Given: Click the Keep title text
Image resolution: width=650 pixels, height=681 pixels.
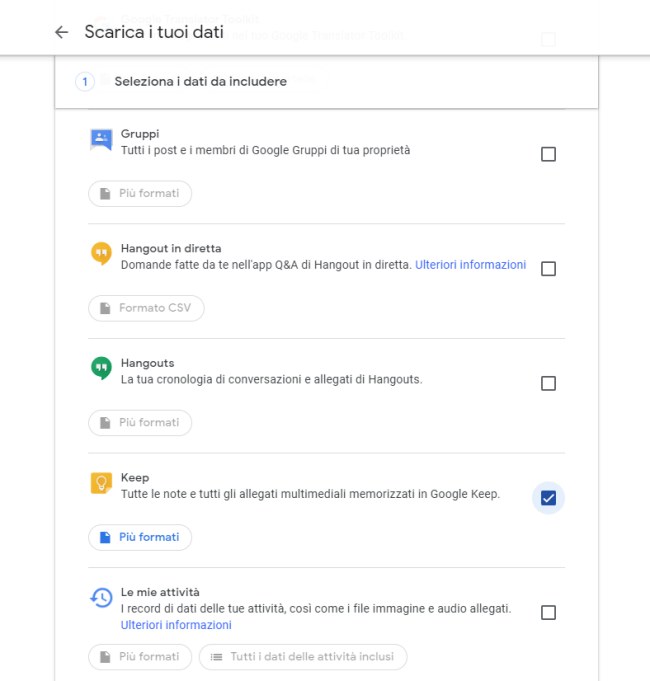Looking at the screenshot, I should pos(135,478).
